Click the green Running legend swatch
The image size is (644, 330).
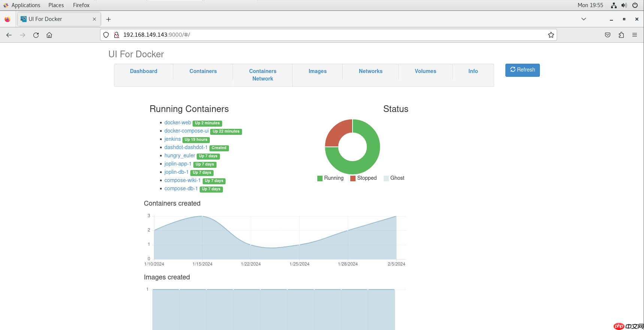pyautogui.click(x=320, y=178)
